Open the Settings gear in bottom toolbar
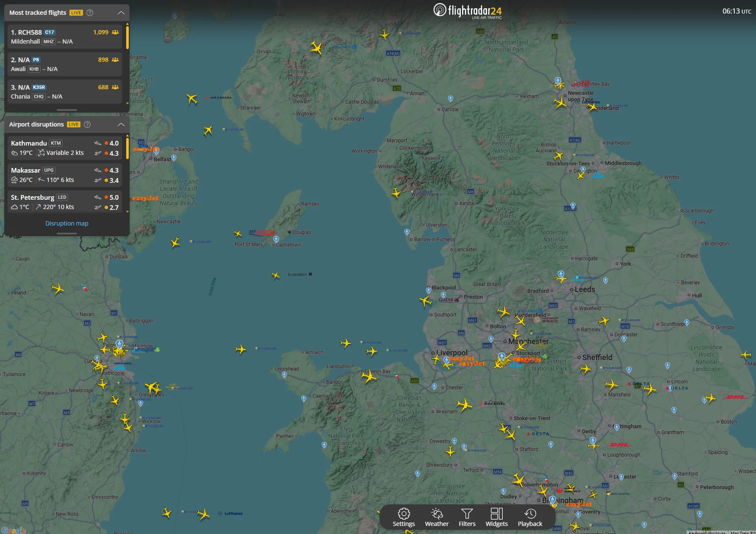The height and width of the screenshot is (534, 756). tap(404, 517)
